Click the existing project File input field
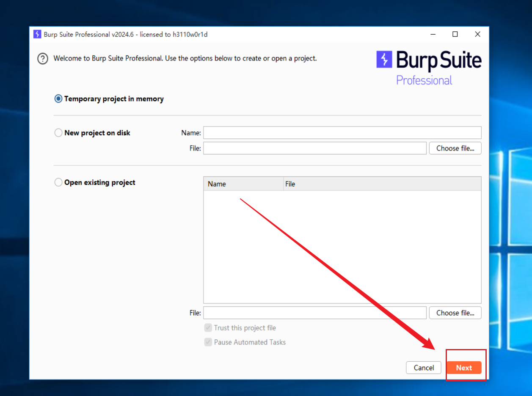The height and width of the screenshot is (396, 532). [315, 313]
